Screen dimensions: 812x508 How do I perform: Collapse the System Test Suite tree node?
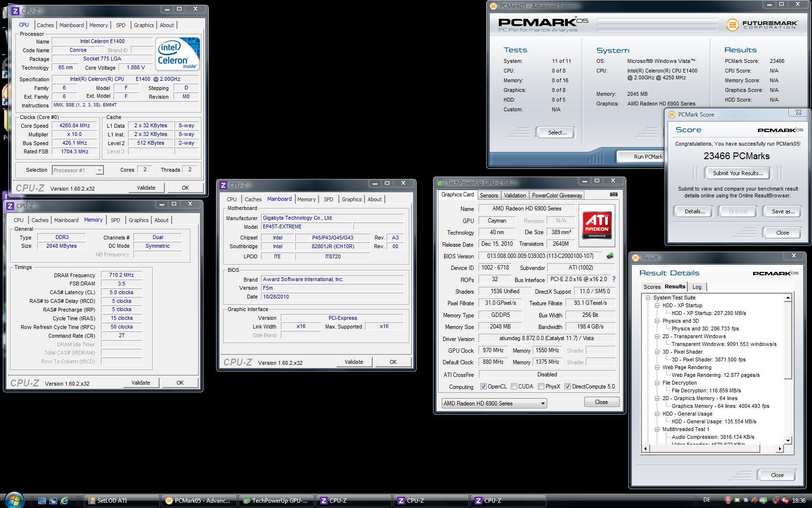(x=648, y=298)
